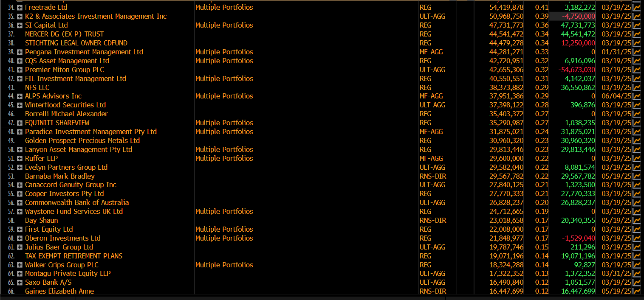Expand the Ruffer LLP row
Image resolution: width=644 pixels, height=300 pixels.
click(x=20, y=158)
